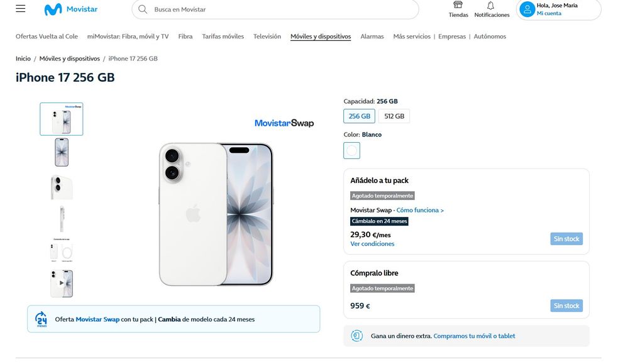The width and height of the screenshot is (628, 364).
Task: Select the product video thumbnail
Action: click(62, 284)
